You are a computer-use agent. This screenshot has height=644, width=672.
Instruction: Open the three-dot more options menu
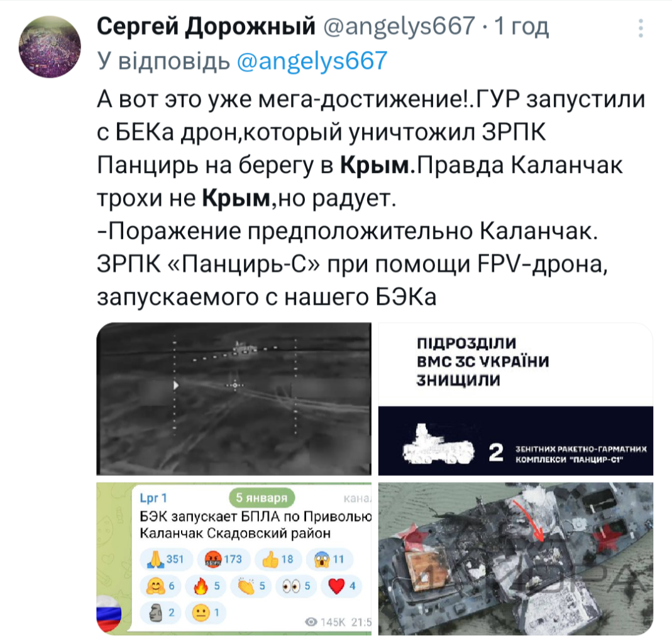641,28
